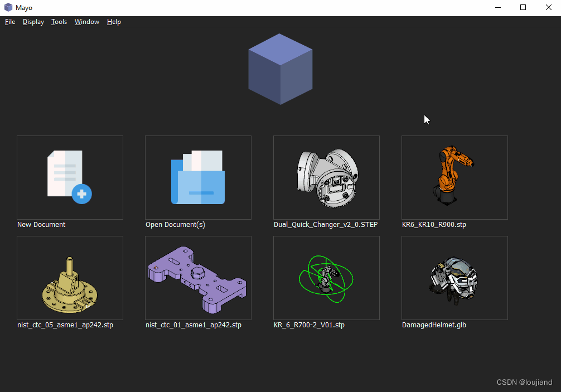Viewport: 561px width, 392px height.
Task: Open the KR6_KR10_R900.stp robot model
Action: [454, 177]
